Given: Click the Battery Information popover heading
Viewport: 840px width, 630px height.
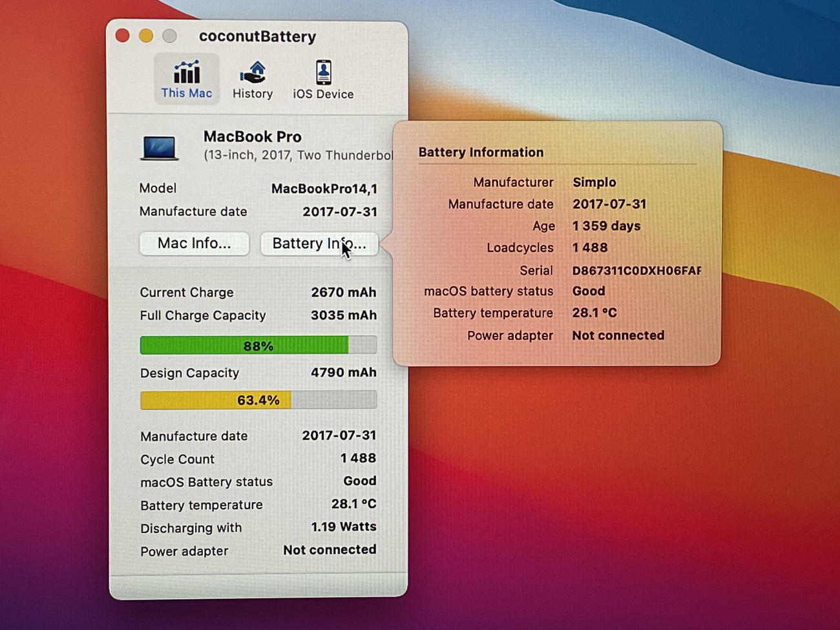Looking at the screenshot, I should pos(481,152).
